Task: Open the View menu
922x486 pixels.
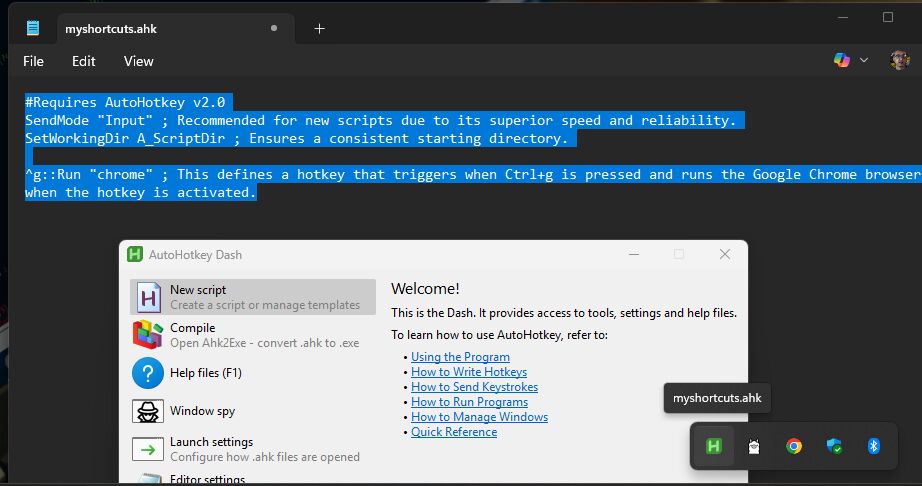Action: [139, 61]
